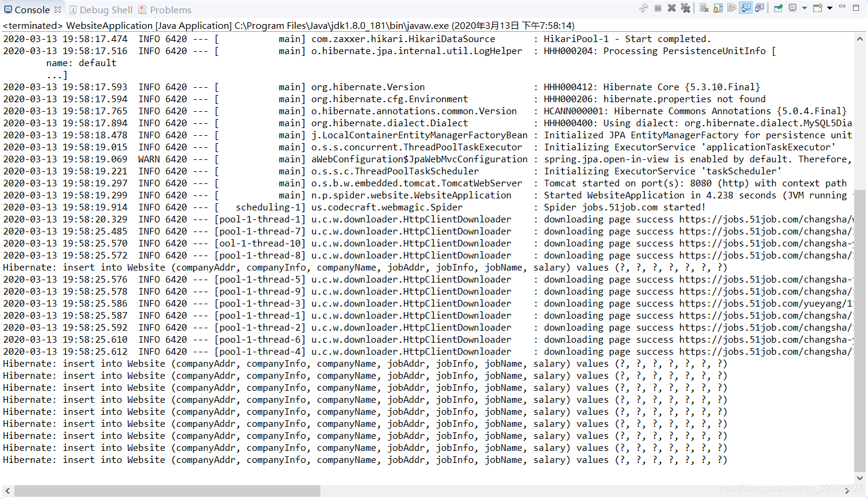
Task: Click 'taskScheduler' initializing message
Action: coord(662,171)
